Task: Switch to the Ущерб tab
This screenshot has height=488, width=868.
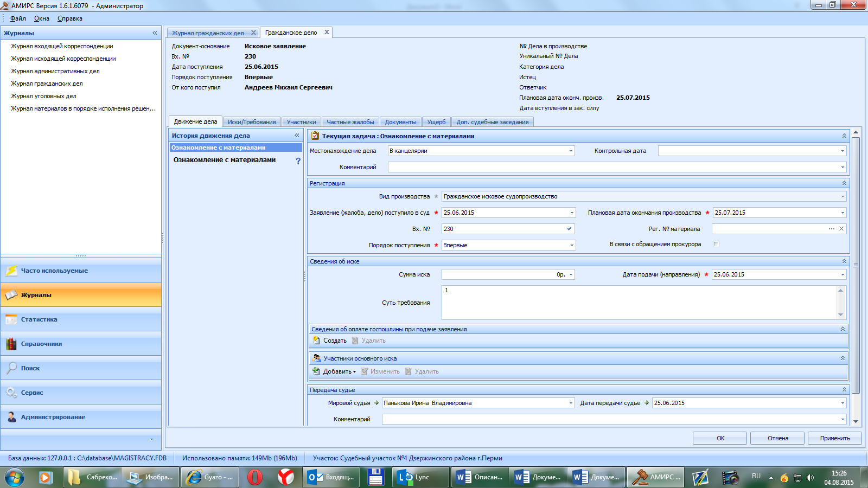Action: pos(436,122)
